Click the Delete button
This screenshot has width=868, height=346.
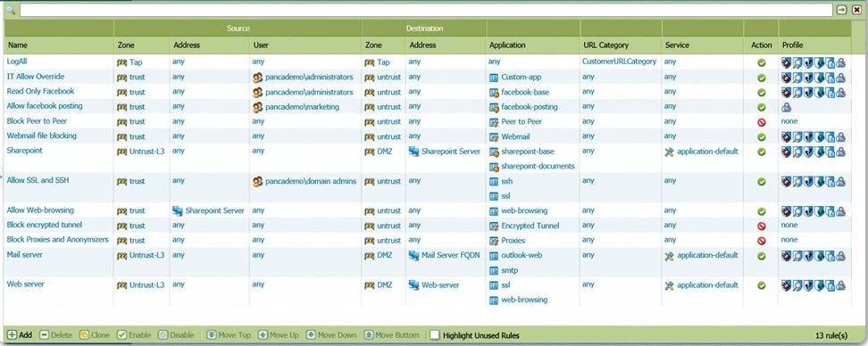coord(56,335)
